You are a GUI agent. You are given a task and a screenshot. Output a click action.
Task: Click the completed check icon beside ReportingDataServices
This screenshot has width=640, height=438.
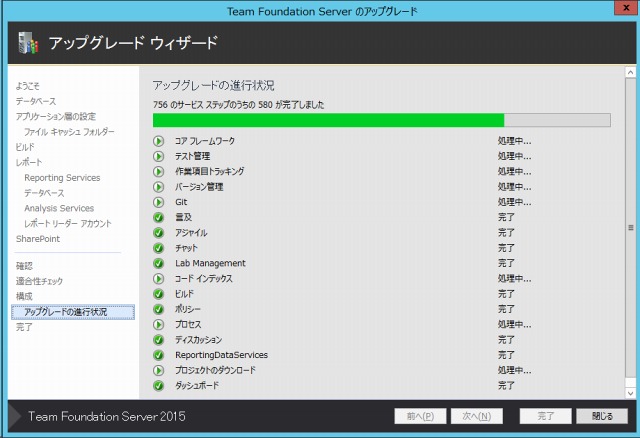pos(158,355)
